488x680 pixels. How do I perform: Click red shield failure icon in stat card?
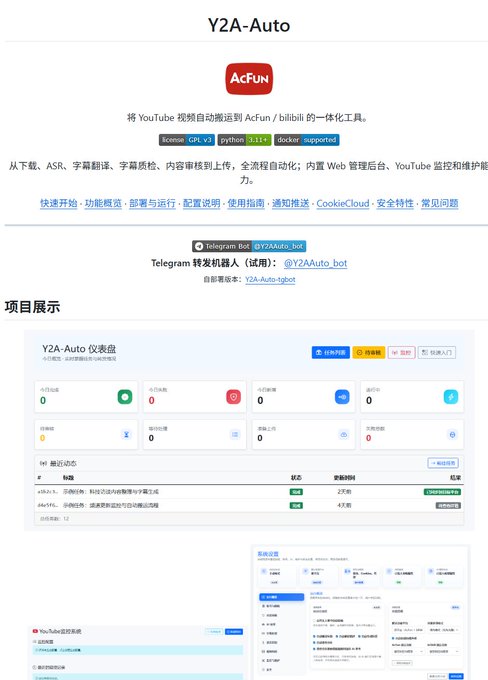[x=233, y=396]
